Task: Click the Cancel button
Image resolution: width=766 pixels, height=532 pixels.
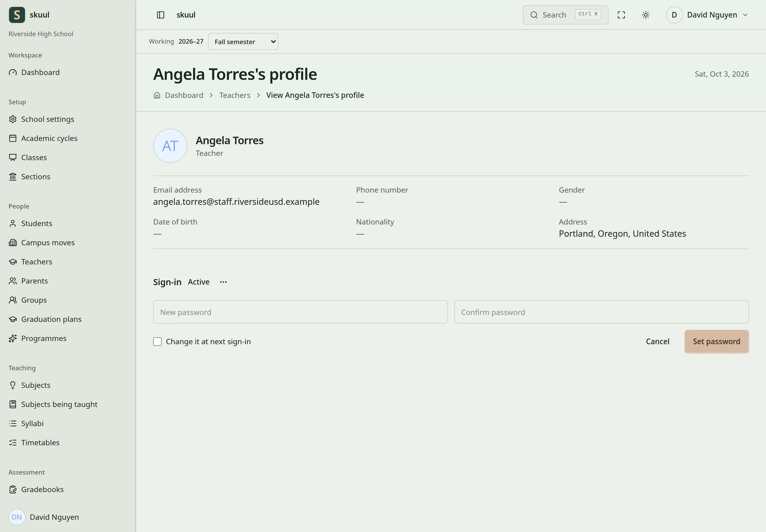Action: [x=657, y=341]
